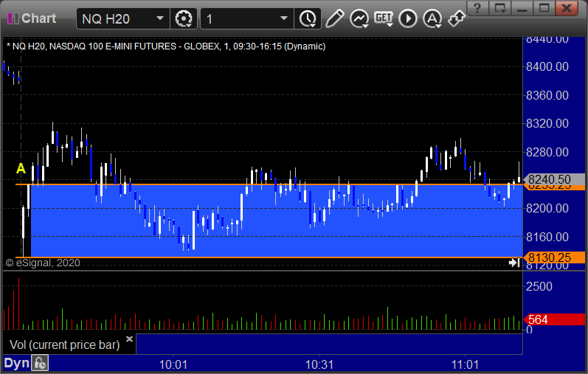Click the GET button icon
This screenshot has height=374, width=588.
pyautogui.click(x=384, y=18)
